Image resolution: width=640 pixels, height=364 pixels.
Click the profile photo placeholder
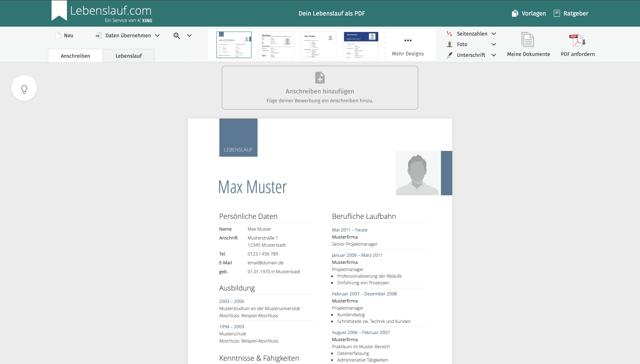coord(417,173)
